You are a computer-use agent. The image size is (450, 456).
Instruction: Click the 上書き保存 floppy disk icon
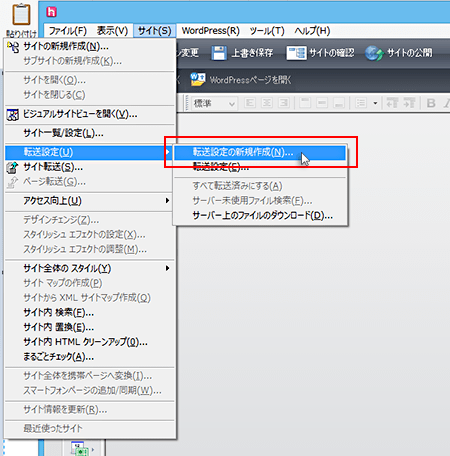(219, 53)
